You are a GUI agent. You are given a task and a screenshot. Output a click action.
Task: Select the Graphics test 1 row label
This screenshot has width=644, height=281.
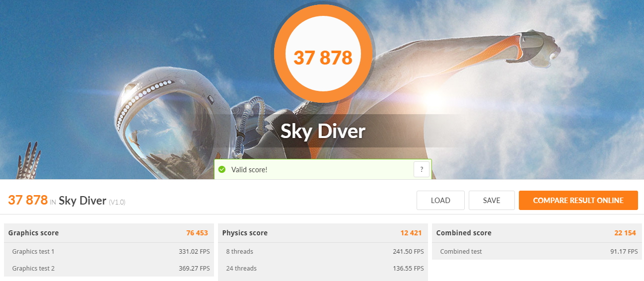33,252
